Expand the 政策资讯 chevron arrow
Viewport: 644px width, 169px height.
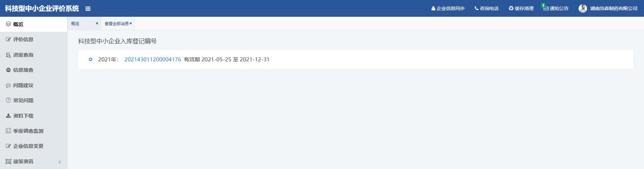click(x=60, y=162)
